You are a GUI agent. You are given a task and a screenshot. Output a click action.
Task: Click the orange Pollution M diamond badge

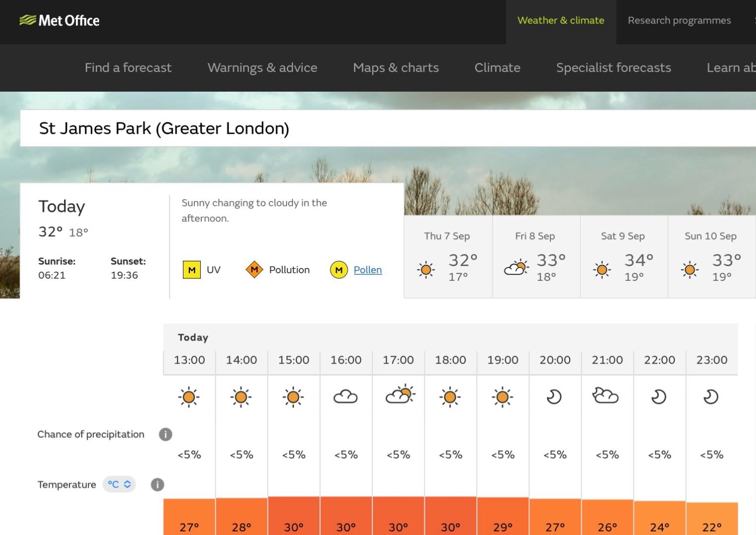[254, 270]
